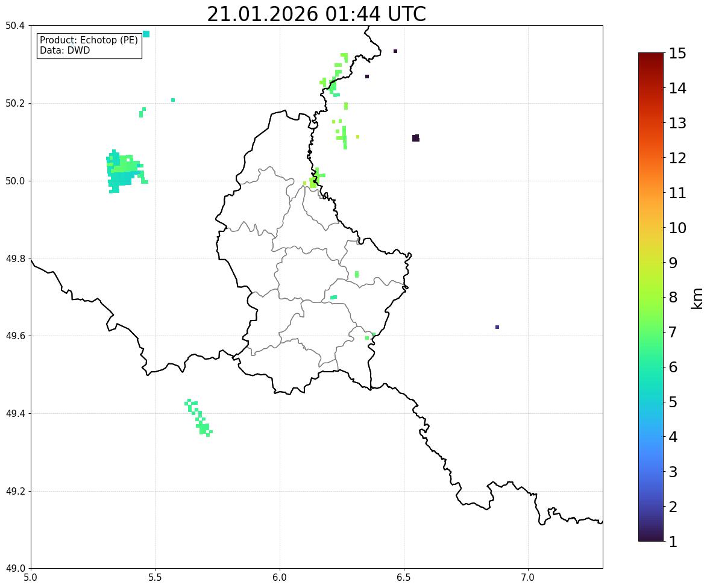Click the y-axis tick label 50.4

pyautogui.click(x=15, y=26)
